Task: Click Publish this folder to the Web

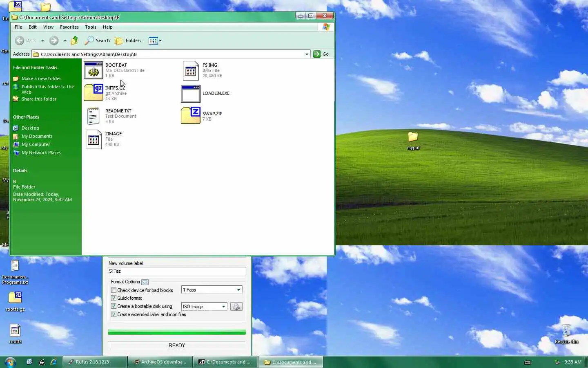Action: coord(48,89)
